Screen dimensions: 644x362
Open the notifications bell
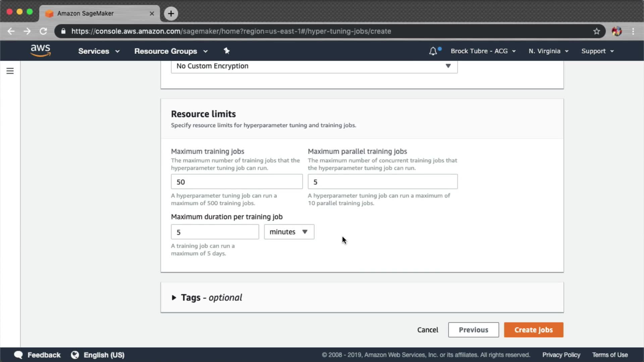(x=433, y=51)
